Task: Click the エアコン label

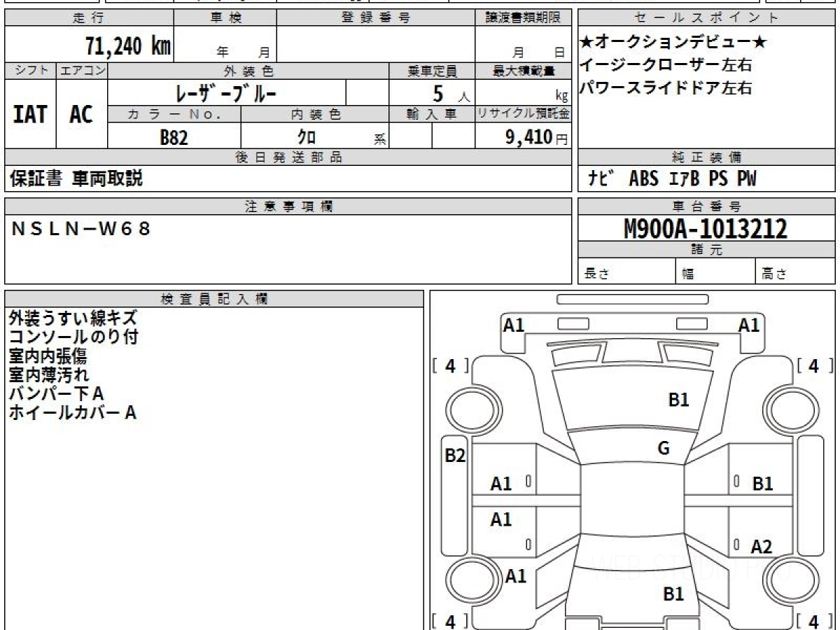Action: point(82,71)
